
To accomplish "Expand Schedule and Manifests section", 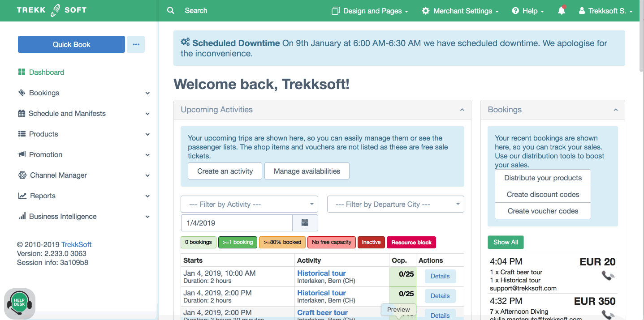I will click(147, 114).
